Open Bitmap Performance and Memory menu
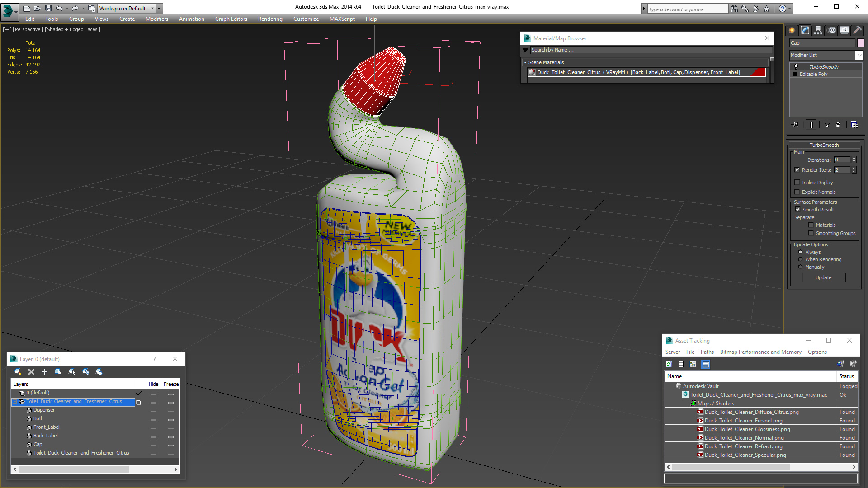 [760, 352]
